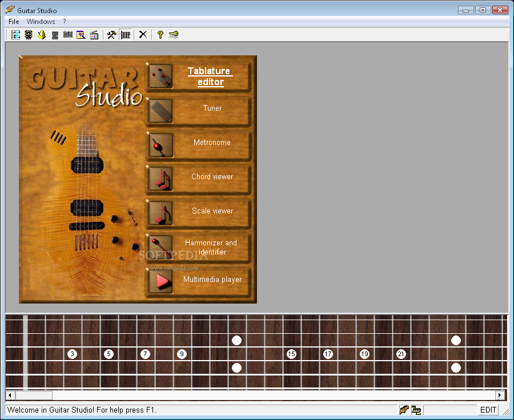The width and height of the screenshot is (514, 420).
Task: Open Tablature editor link
Action: (210, 76)
